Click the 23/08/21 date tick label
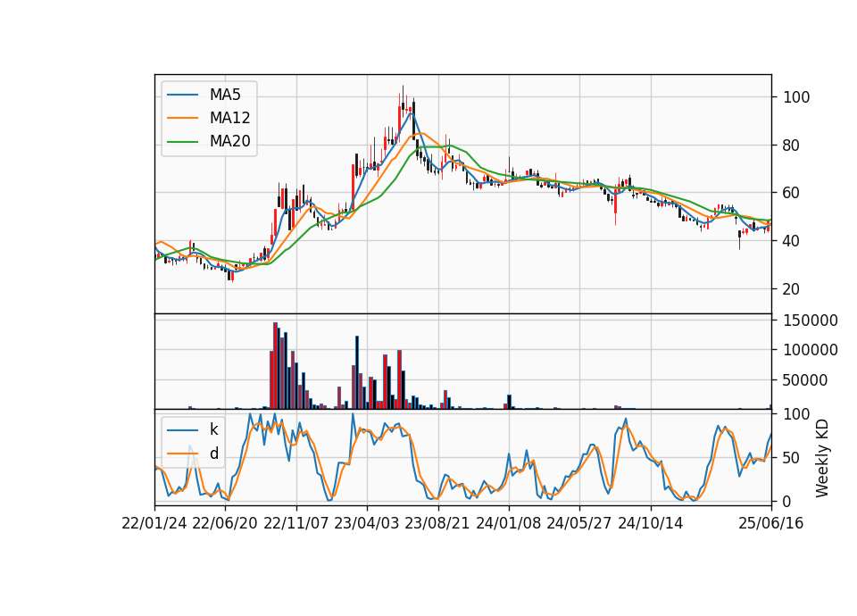The width and height of the screenshot is (857, 616). pyautogui.click(x=437, y=524)
